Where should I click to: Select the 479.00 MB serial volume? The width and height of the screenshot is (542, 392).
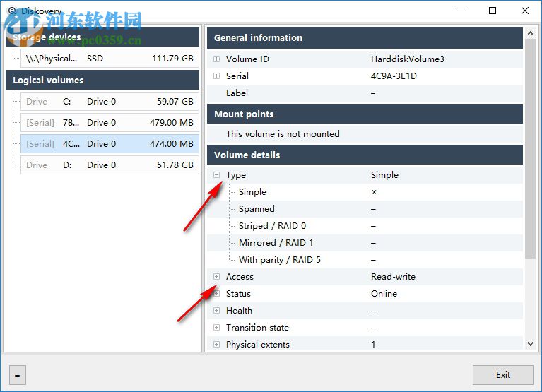pos(110,123)
